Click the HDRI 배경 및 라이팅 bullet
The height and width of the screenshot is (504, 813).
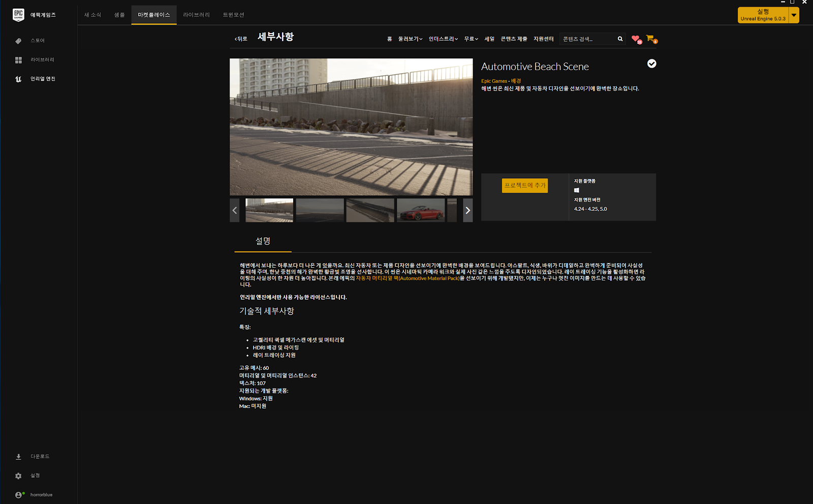tap(276, 348)
